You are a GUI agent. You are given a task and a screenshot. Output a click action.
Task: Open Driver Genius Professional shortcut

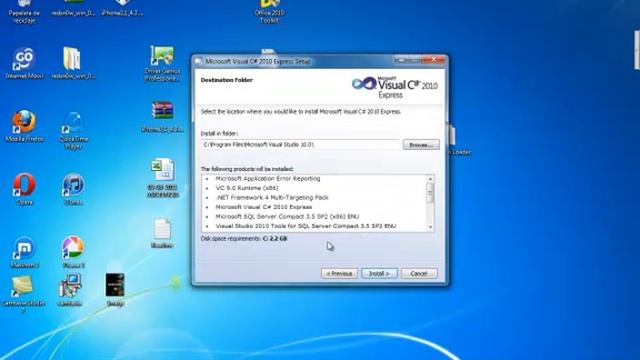pyautogui.click(x=162, y=63)
